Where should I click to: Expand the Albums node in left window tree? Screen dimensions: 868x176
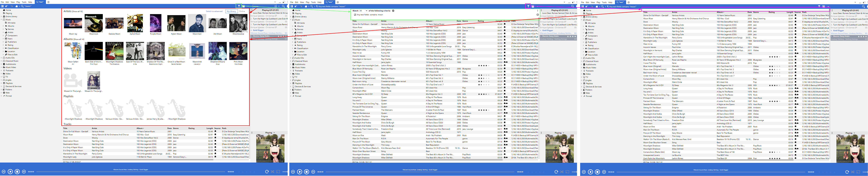3,26
